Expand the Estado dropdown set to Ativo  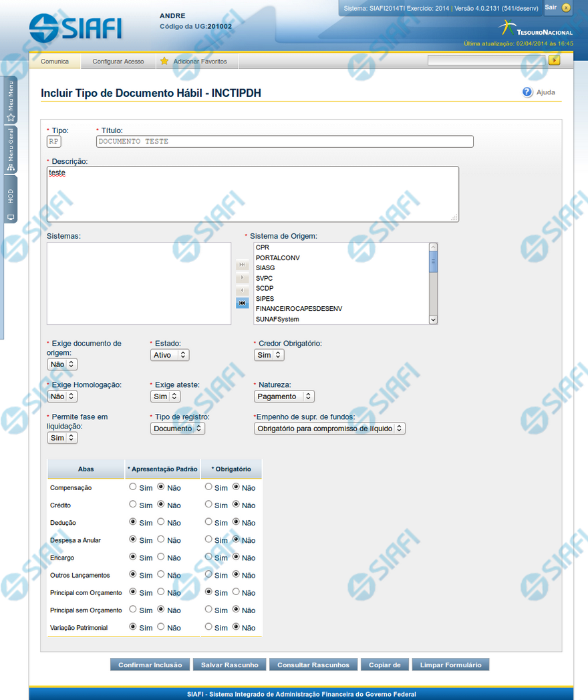pos(170,355)
